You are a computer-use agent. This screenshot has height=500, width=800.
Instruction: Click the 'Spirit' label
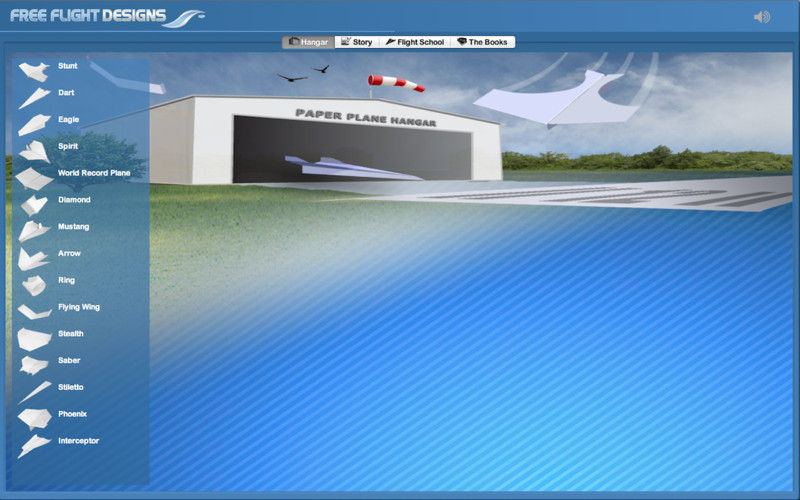click(x=68, y=146)
